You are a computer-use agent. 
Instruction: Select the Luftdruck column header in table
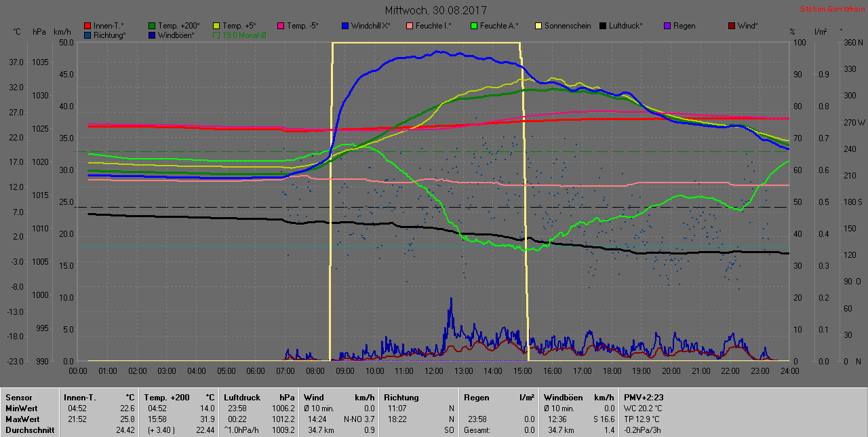click(x=243, y=398)
